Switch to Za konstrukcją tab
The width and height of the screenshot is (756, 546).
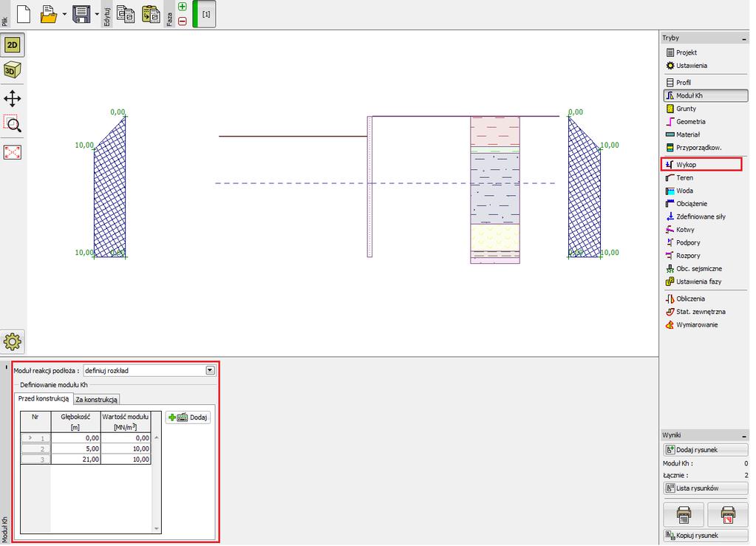point(96,400)
